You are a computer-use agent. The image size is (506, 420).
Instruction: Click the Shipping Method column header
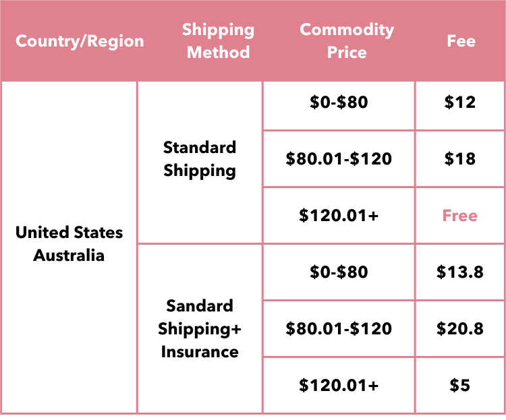218,41
